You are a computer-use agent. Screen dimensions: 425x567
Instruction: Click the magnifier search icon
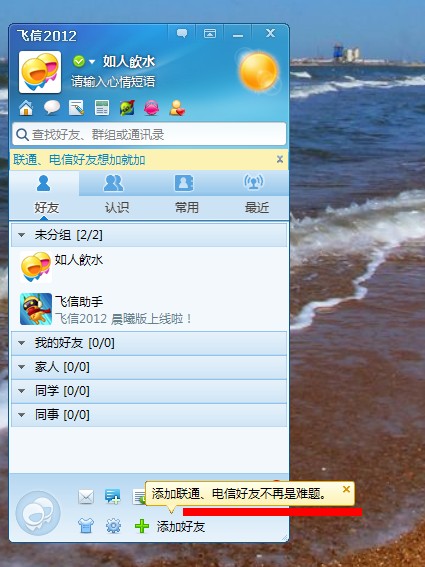[22, 135]
